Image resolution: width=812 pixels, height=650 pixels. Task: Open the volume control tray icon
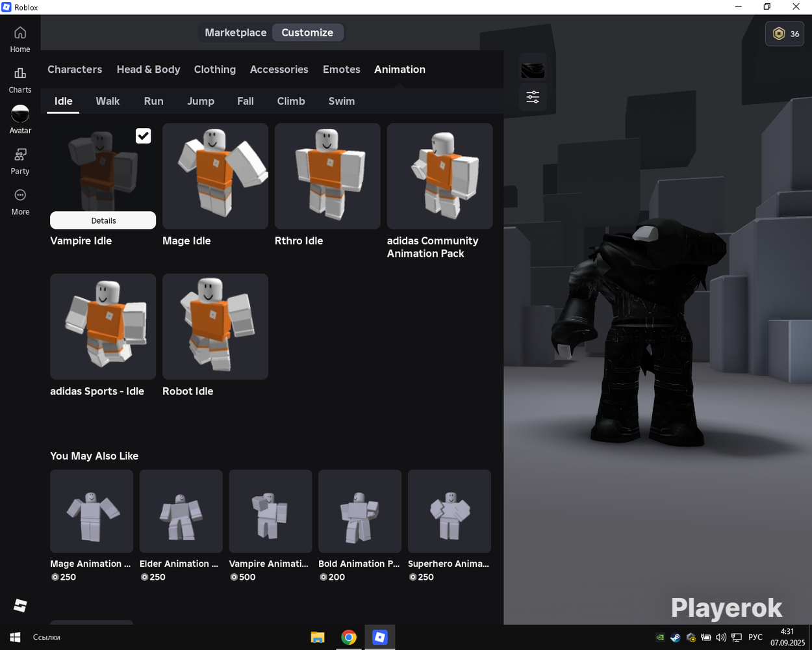click(x=721, y=638)
